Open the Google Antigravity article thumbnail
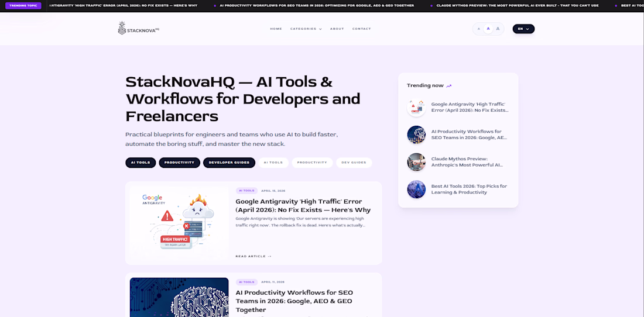This screenshot has width=644, height=317. 179,223
